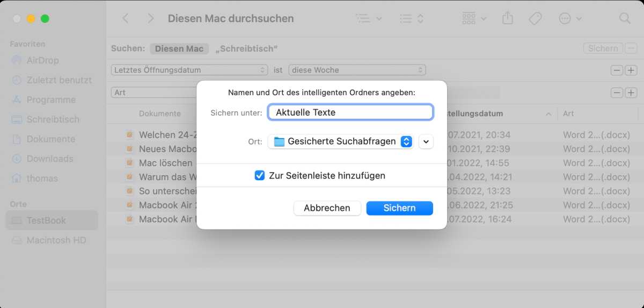Screen dimensions: 644x308
Task: Sort by the Art column header
Action: [x=568, y=113]
